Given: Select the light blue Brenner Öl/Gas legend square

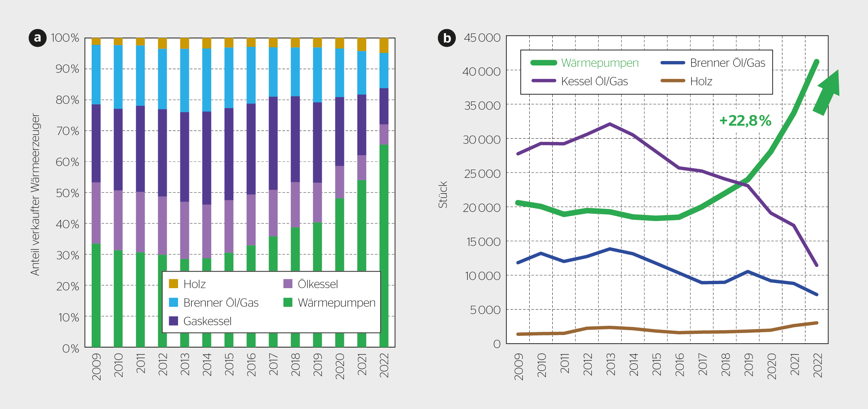Looking at the screenshot, I should coord(174,302).
